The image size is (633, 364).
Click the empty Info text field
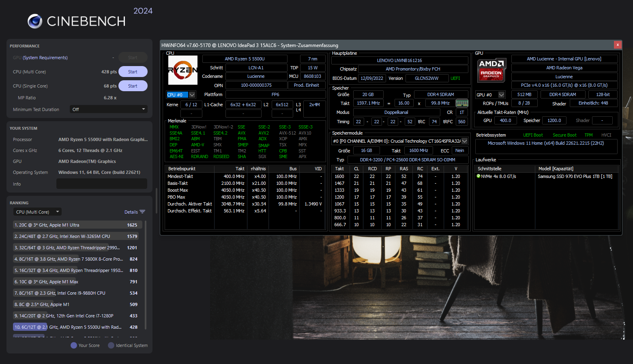point(101,184)
